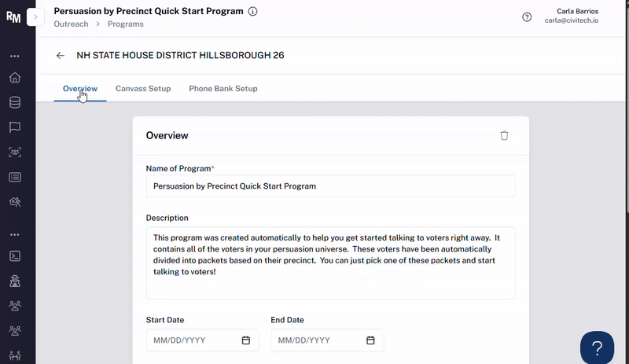Follow the Programs breadcrumb link
The height and width of the screenshot is (364, 629).
coord(126,24)
